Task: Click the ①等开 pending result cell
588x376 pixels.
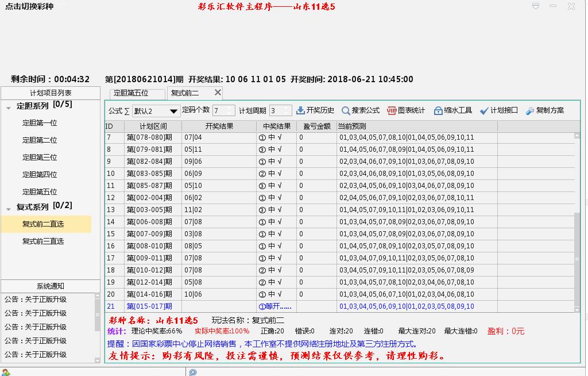Action: pos(277,306)
